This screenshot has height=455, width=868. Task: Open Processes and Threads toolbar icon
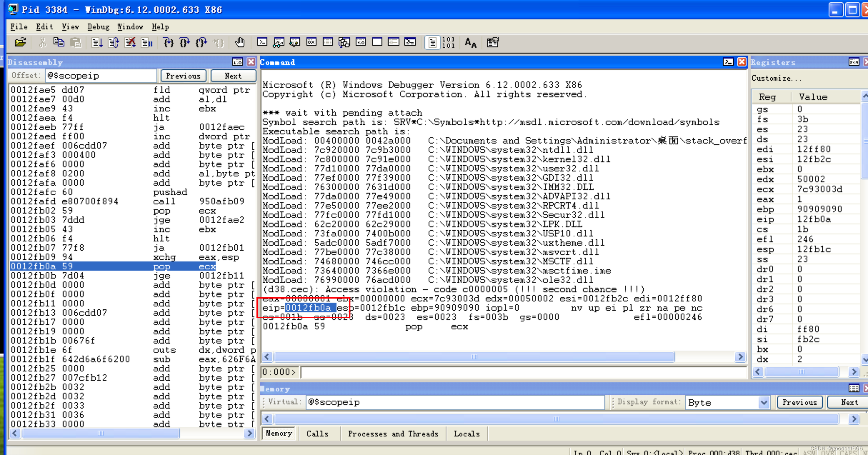[x=394, y=42]
